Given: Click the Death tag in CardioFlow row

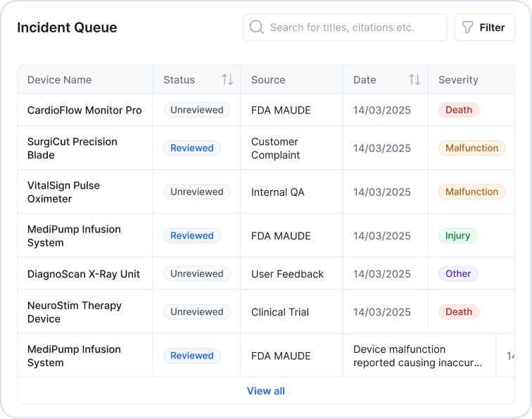Looking at the screenshot, I should pyautogui.click(x=459, y=110).
